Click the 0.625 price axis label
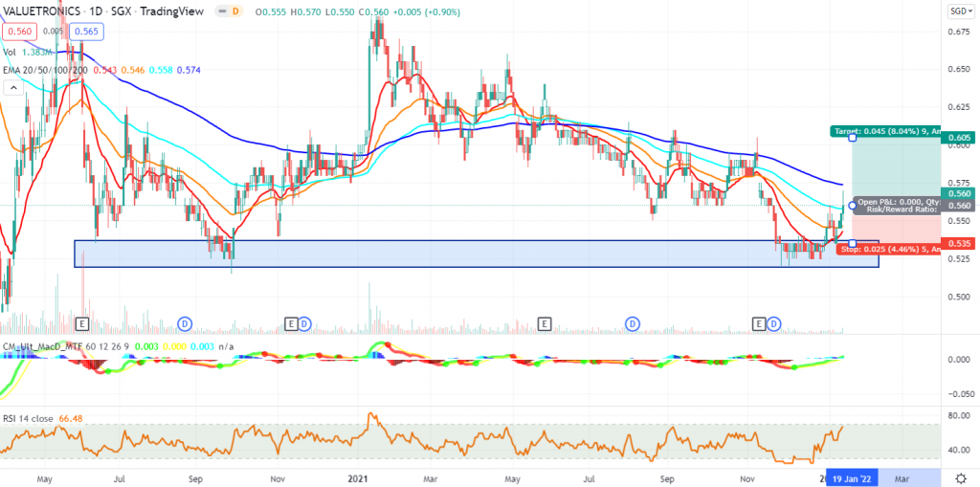 click(957, 107)
